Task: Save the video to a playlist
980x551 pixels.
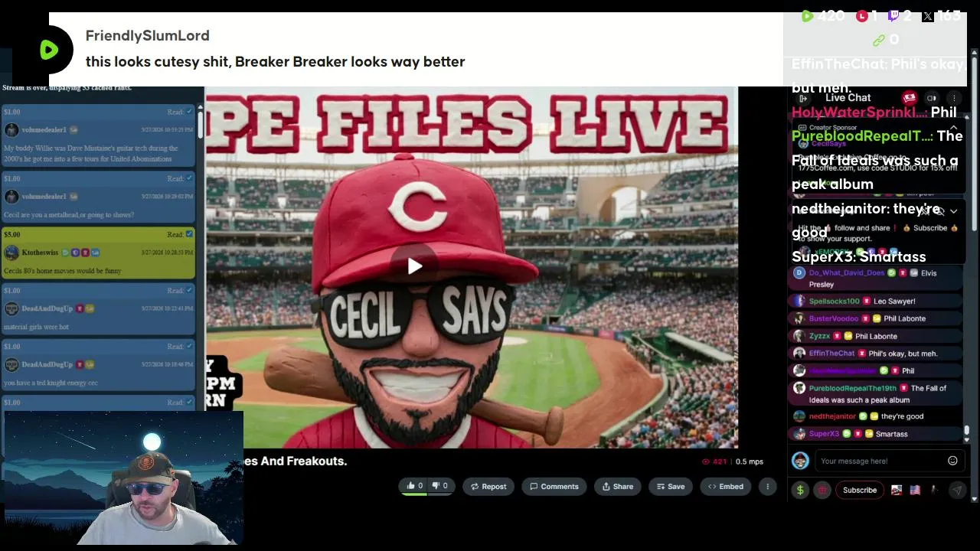Action: pos(669,486)
